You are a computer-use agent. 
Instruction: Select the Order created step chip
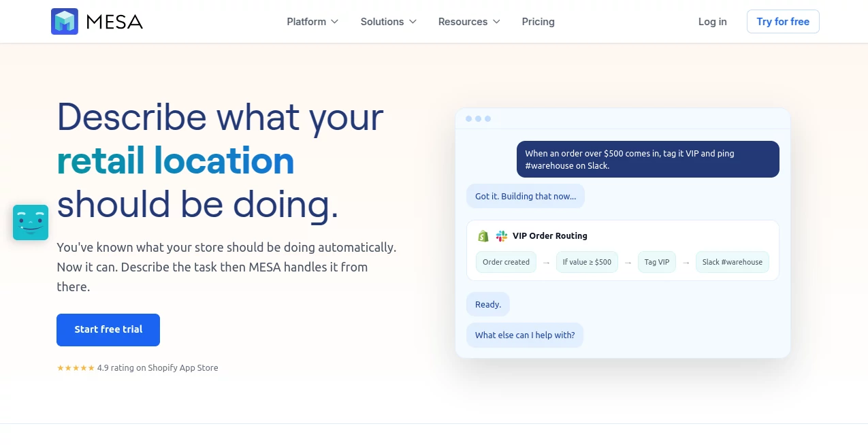(x=506, y=262)
